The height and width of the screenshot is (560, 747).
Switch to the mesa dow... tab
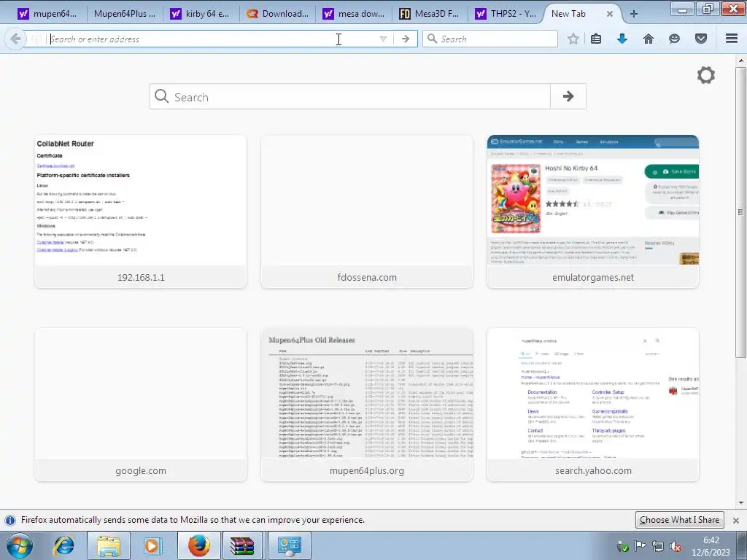[x=354, y=14]
